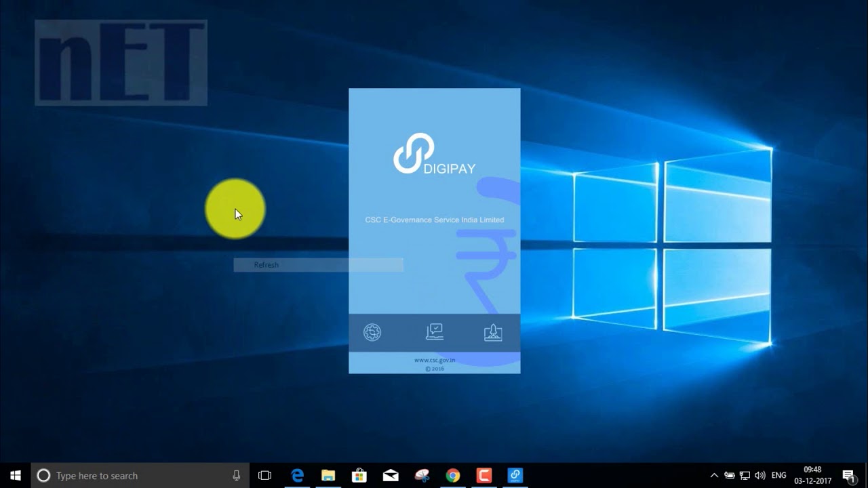
Task: Open File Explorer from taskbar
Action: click(x=328, y=476)
